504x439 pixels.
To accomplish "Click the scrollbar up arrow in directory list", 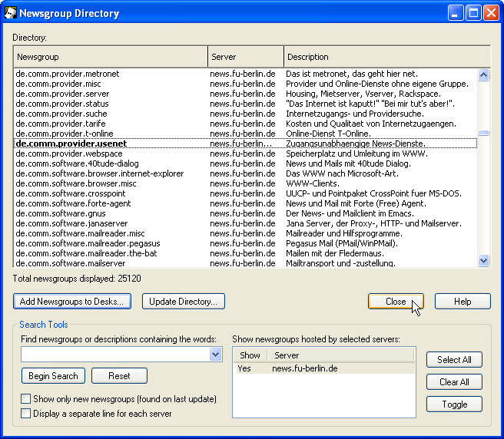I will pos(484,75).
